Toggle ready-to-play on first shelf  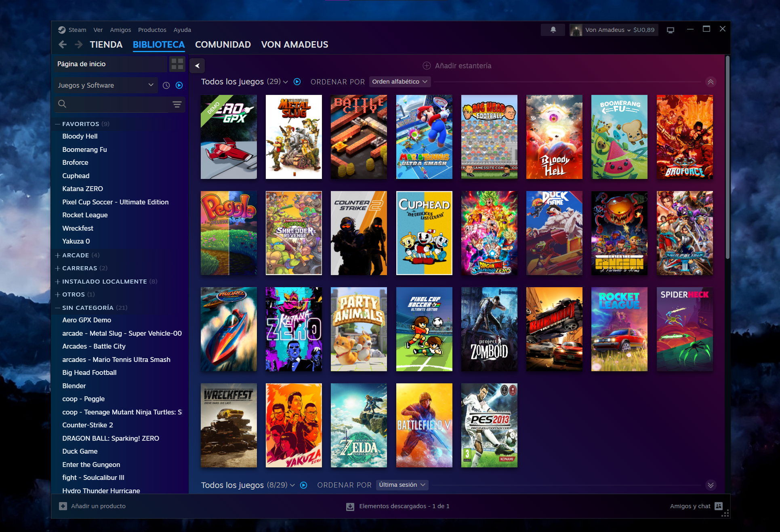click(297, 82)
